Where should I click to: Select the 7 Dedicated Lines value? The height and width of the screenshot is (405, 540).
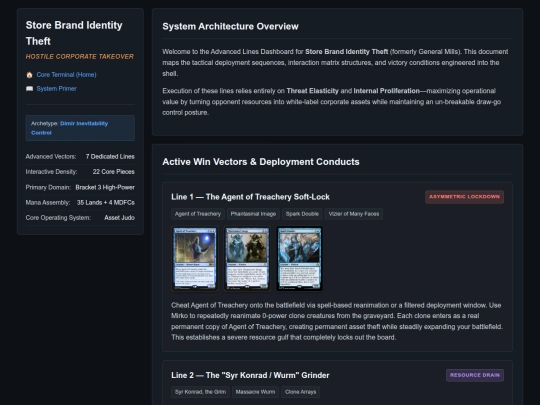tap(110, 156)
